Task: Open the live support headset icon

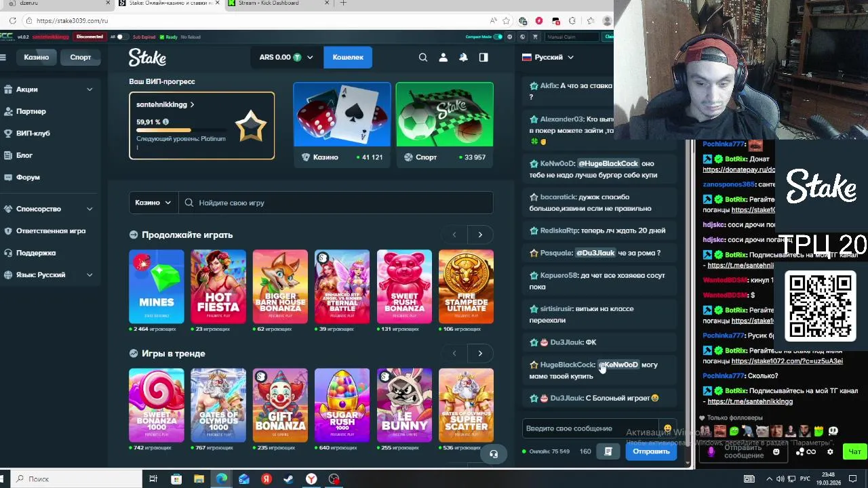Action: [x=494, y=454]
